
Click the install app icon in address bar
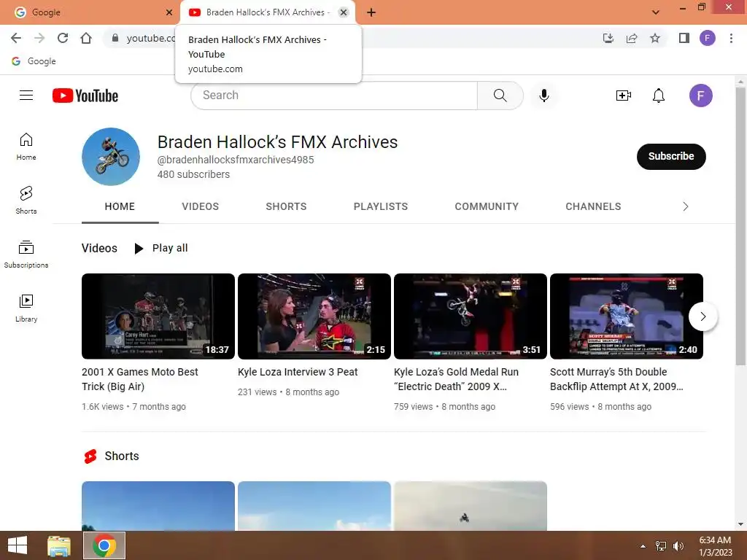click(x=608, y=38)
